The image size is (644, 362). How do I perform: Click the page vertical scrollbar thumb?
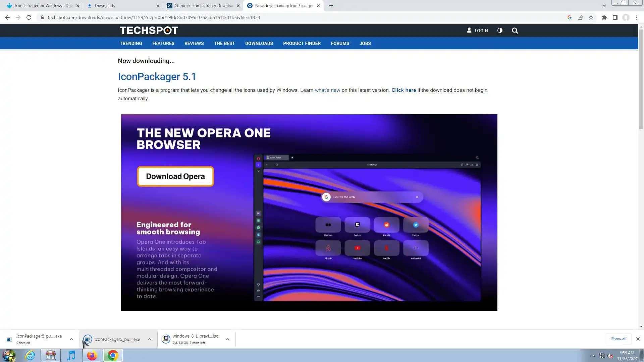coord(641,79)
